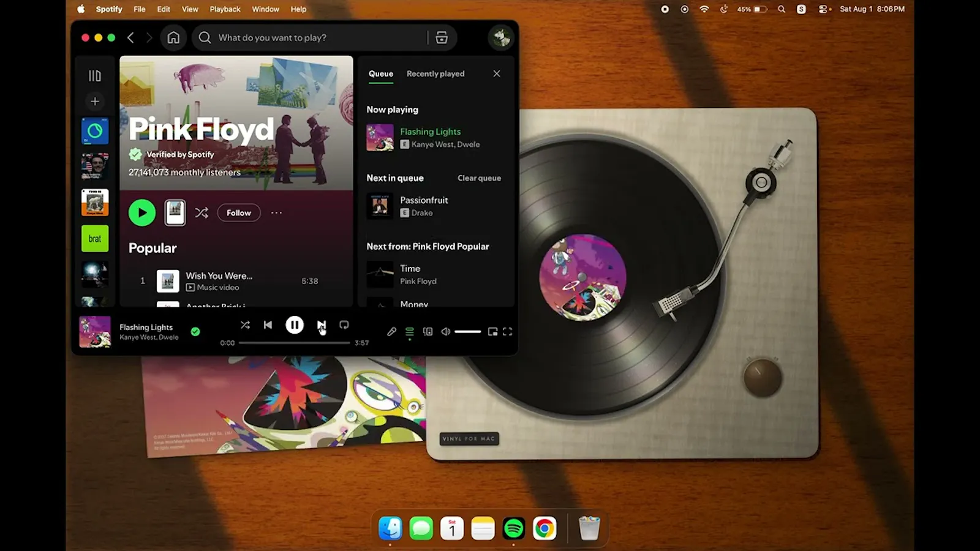Screen dimensions: 980x551
Task: Enter full screen player
Action: (x=508, y=331)
